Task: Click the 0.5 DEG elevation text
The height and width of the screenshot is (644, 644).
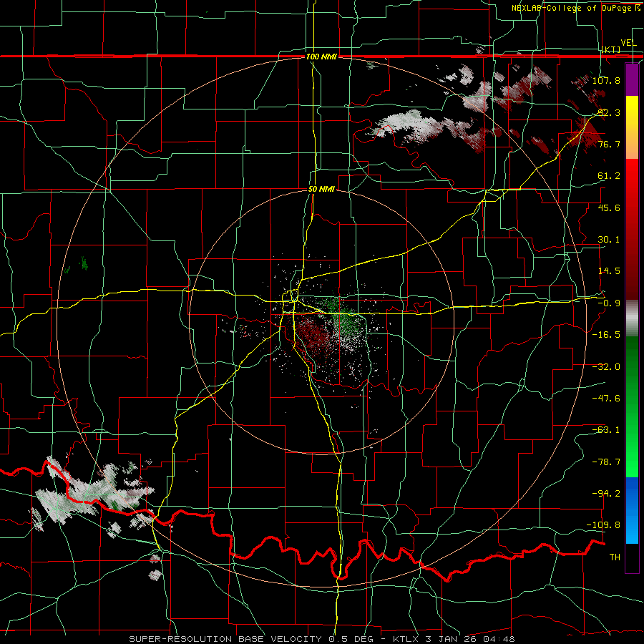Action: (x=351, y=639)
